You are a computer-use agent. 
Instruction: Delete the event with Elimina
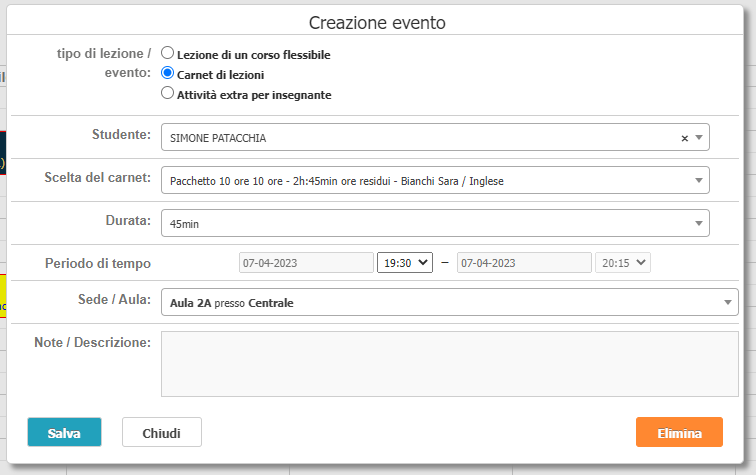[x=679, y=432]
